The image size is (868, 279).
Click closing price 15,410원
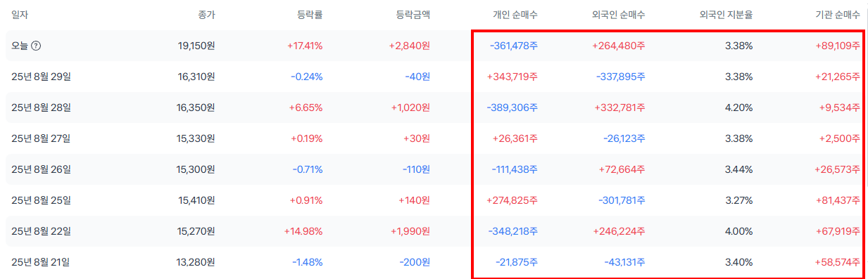pyautogui.click(x=196, y=200)
